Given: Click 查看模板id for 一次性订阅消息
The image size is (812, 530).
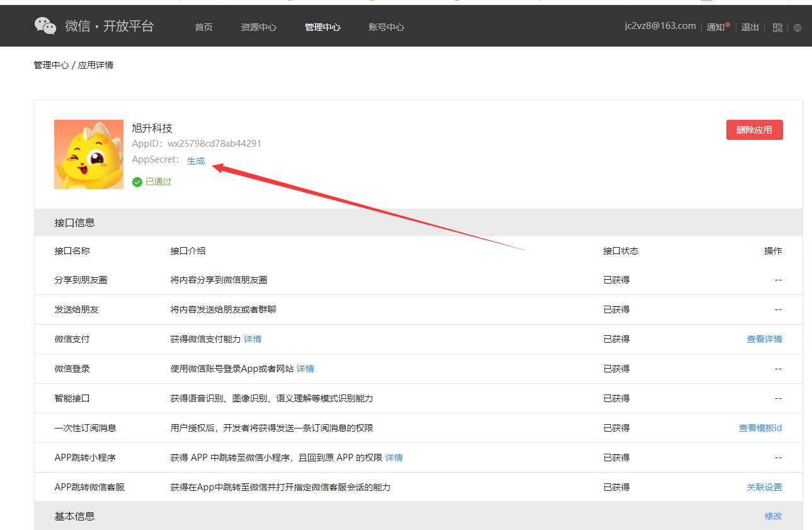Looking at the screenshot, I should tap(760, 428).
